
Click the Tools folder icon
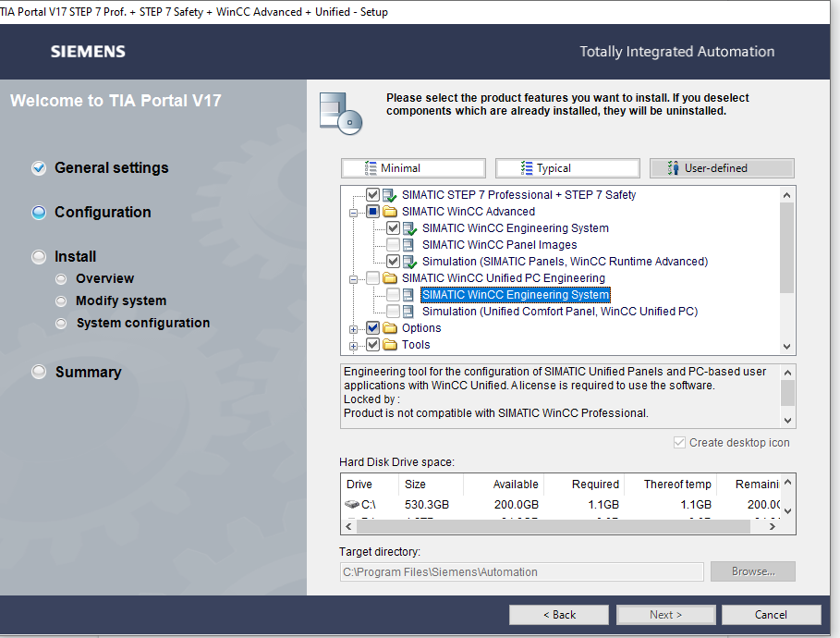390,345
